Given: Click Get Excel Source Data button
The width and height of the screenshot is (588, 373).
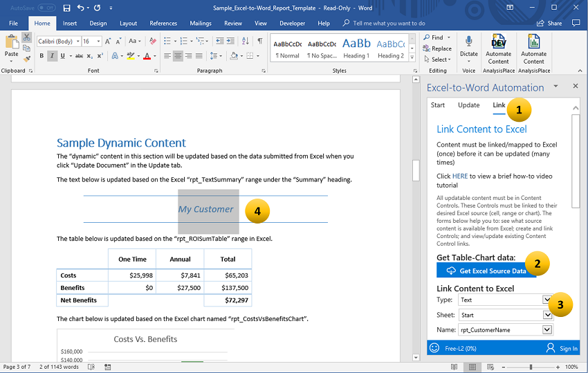Looking at the screenshot, I should click(486, 271).
